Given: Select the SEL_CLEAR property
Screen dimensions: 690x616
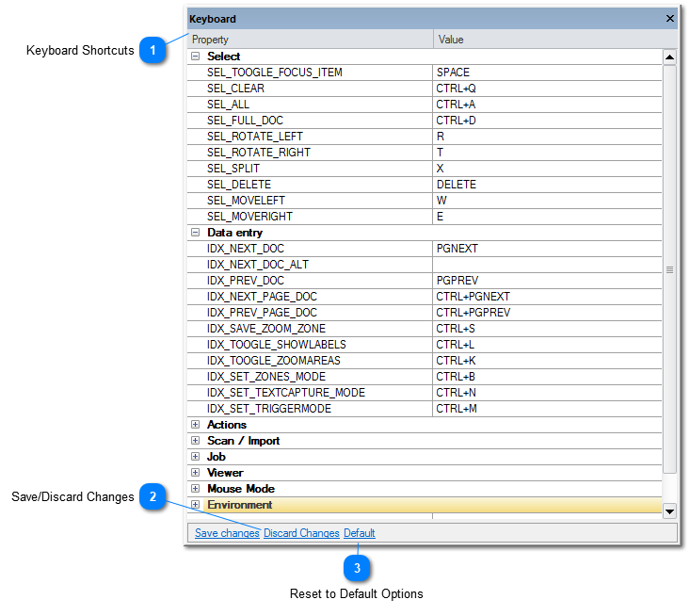Looking at the screenshot, I should tap(310, 89).
